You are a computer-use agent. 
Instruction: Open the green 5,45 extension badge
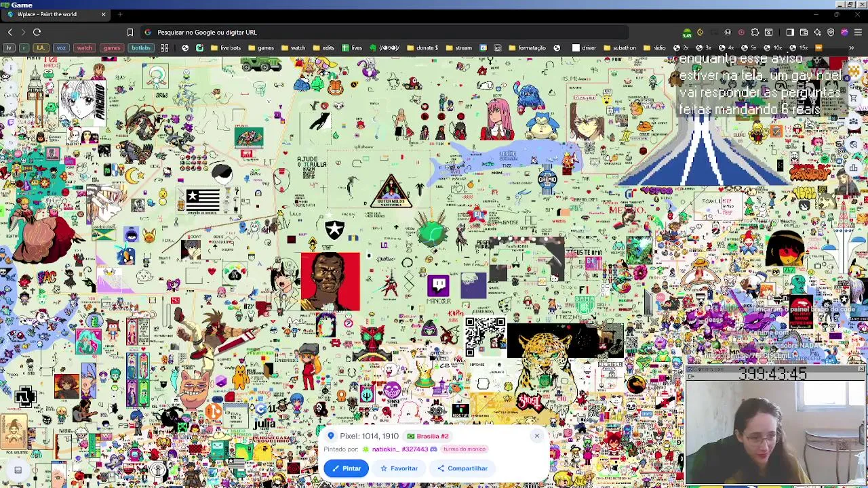click(x=687, y=33)
